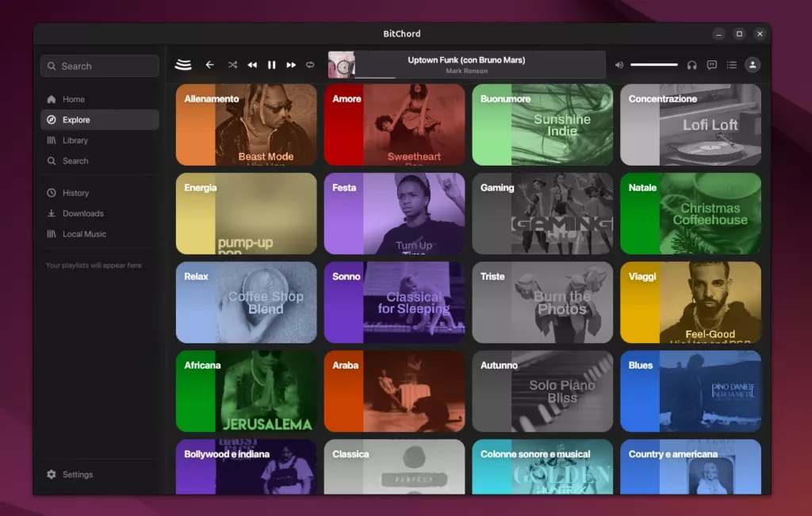
Task: Open Local Music in the sidebar
Action: coord(99,234)
